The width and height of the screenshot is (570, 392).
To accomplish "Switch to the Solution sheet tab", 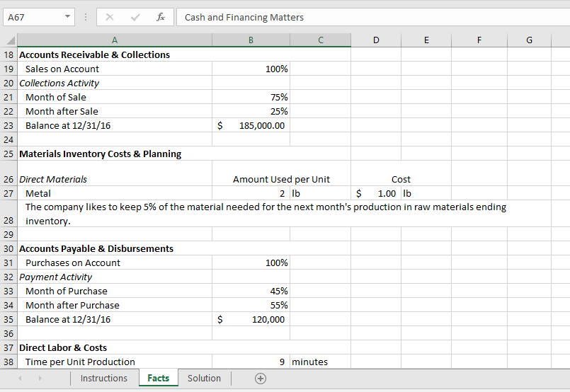I will point(204,378).
